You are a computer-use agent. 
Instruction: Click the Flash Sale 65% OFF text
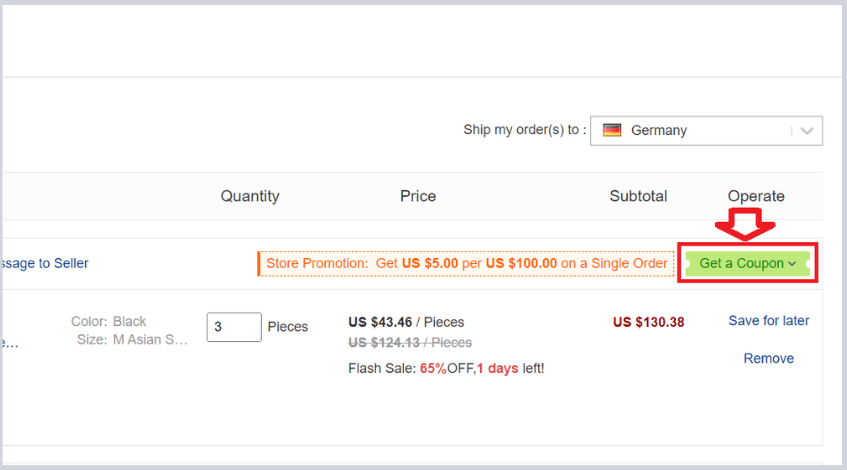(446, 368)
